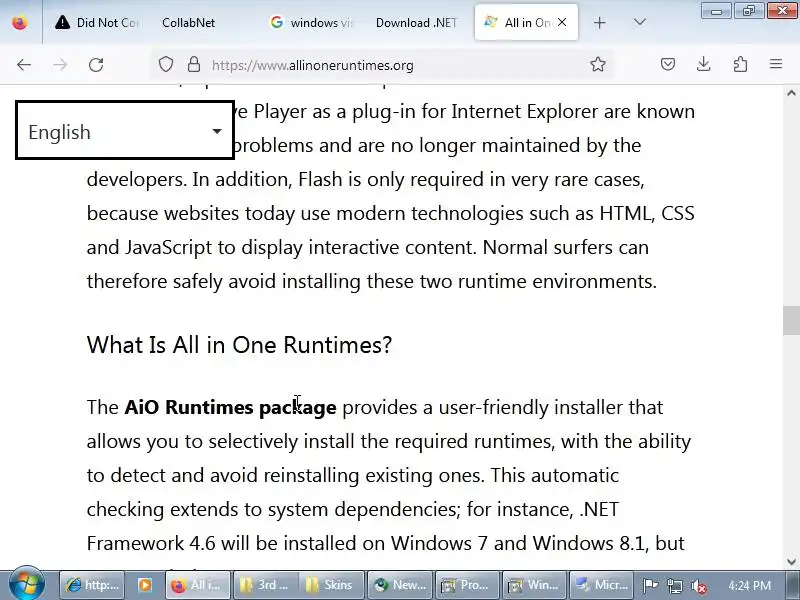Image resolution: width=800 pixels, height=600 pixels.
Task: Switch to the 'windows vista' Google tab
Action: click(311, 22)
